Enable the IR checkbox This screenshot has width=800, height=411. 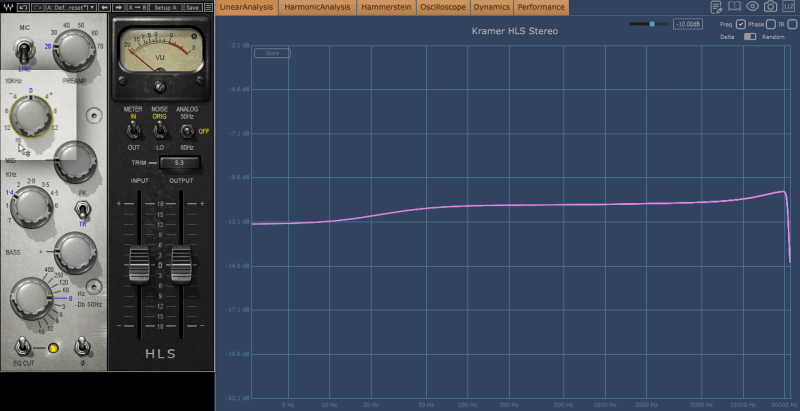click(x=792, y=24)
